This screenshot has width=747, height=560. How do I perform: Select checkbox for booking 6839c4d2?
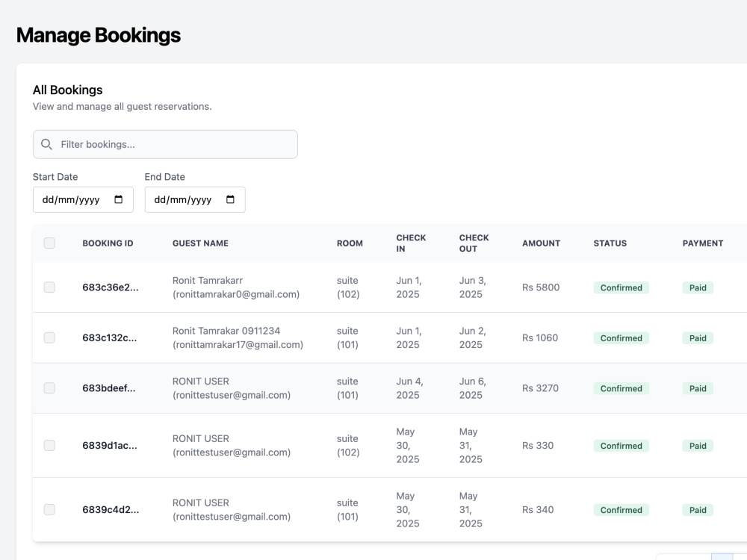pyautogui.click(x=49, y=509)
